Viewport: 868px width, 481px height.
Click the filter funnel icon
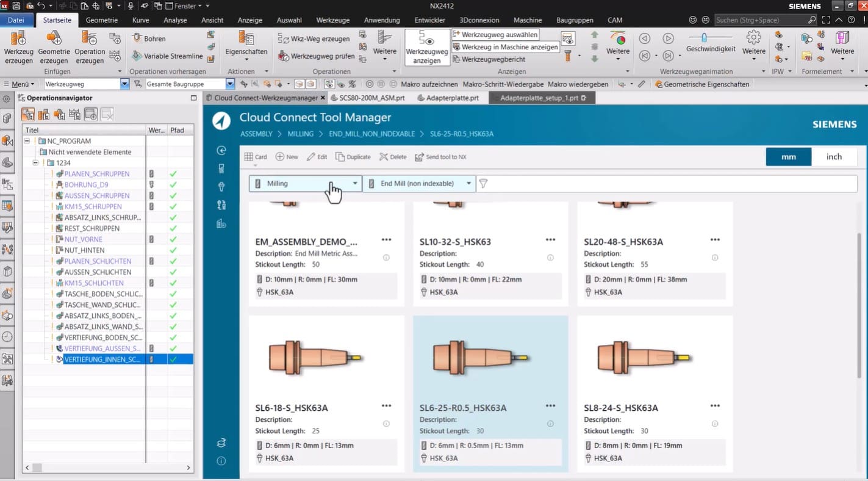(x=484, y=183)
